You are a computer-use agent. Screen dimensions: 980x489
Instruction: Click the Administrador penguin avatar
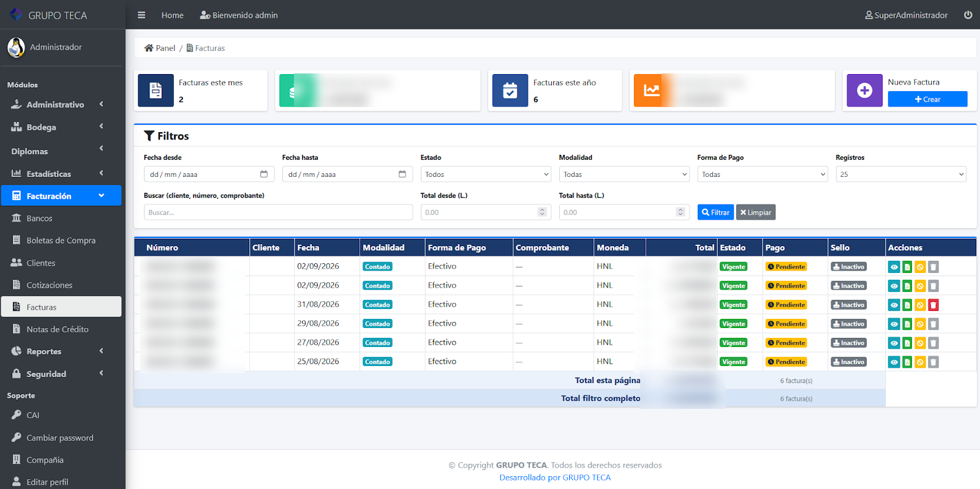tap(16, 47)
